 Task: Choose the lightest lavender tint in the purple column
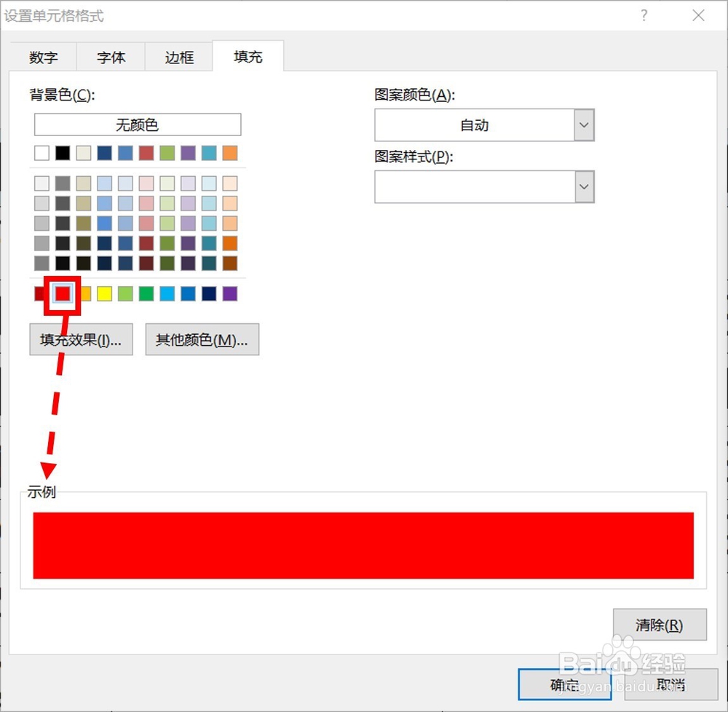coord(188,183)
